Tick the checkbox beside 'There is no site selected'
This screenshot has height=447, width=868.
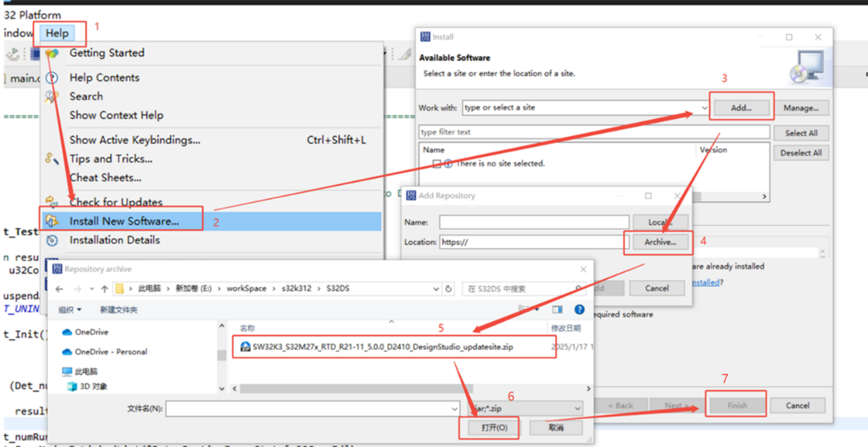[436, 164]
